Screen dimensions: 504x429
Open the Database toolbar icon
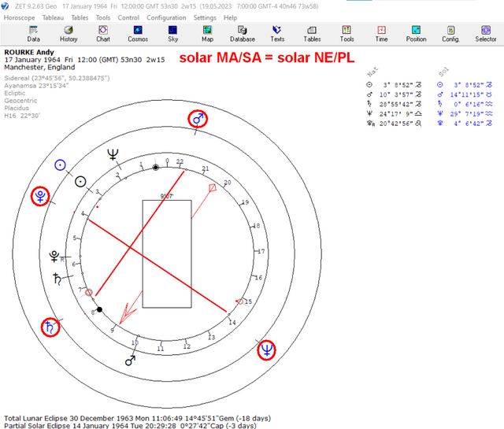click(x=243, y=34)
